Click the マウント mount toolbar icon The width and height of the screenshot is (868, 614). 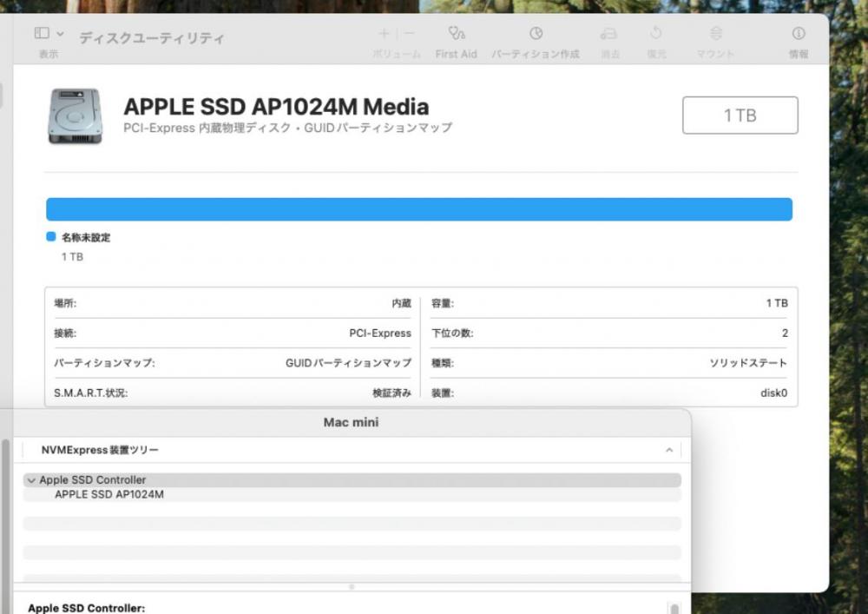715,33
